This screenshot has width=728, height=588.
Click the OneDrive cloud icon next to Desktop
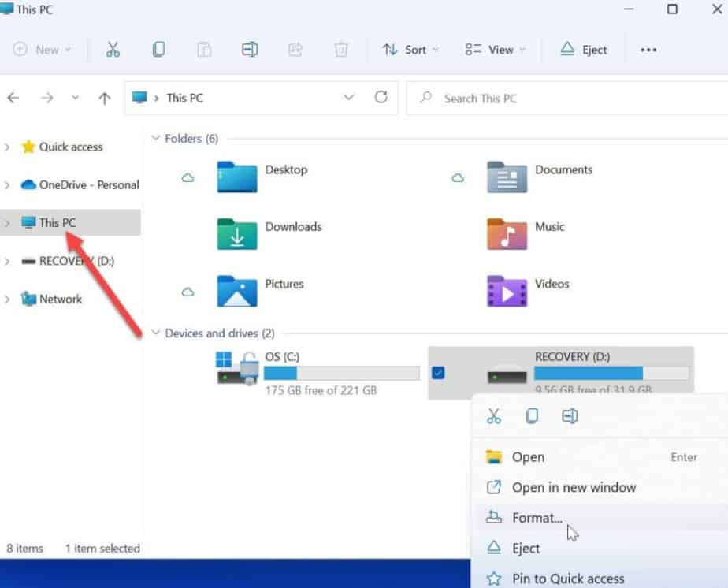pos(187,178)
